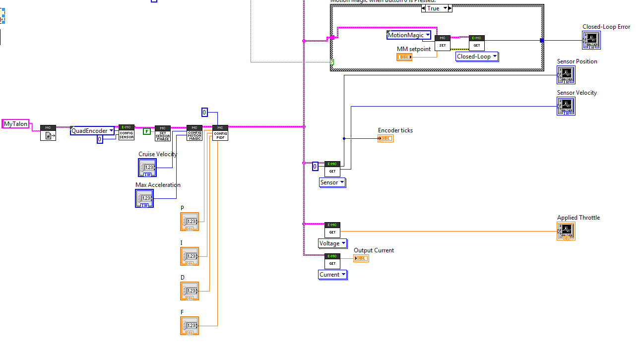Switch the case structure selector to True

[446, 8]
